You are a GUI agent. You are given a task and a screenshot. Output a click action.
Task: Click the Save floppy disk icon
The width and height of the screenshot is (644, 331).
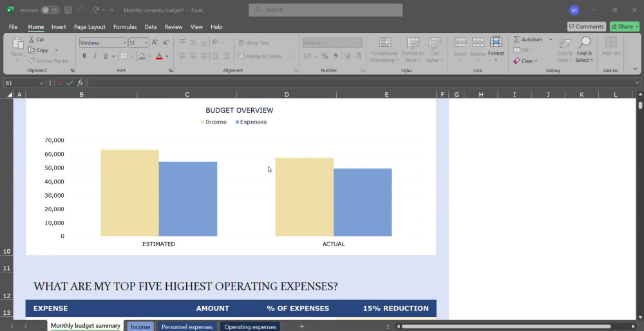click(x=68, y=10)
